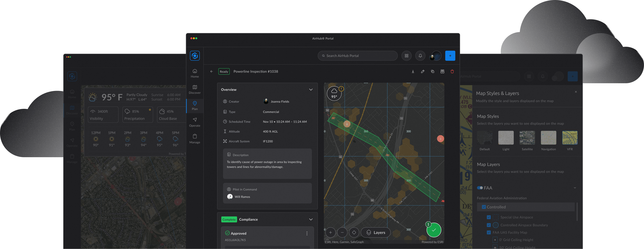The height and width of the screenshot is (249, 644).
Task: Open the Plan section in the sidebar
Action: click(195, 105)
